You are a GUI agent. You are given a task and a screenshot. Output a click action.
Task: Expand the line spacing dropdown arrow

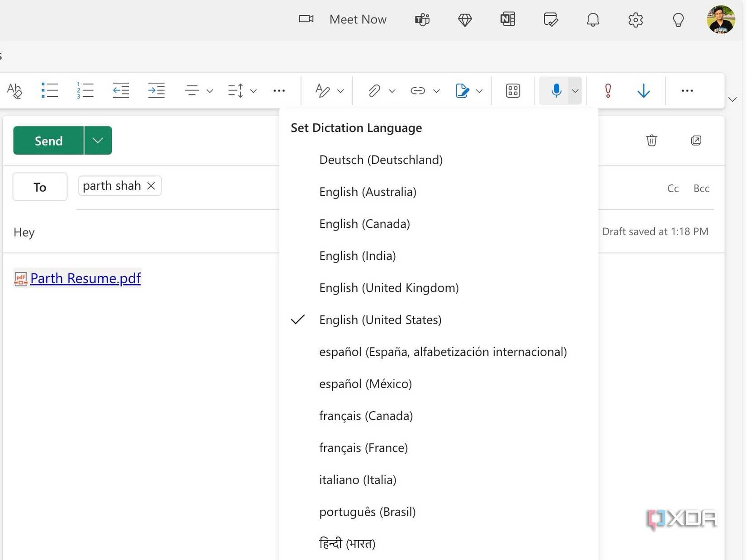(x=254, y=91)
